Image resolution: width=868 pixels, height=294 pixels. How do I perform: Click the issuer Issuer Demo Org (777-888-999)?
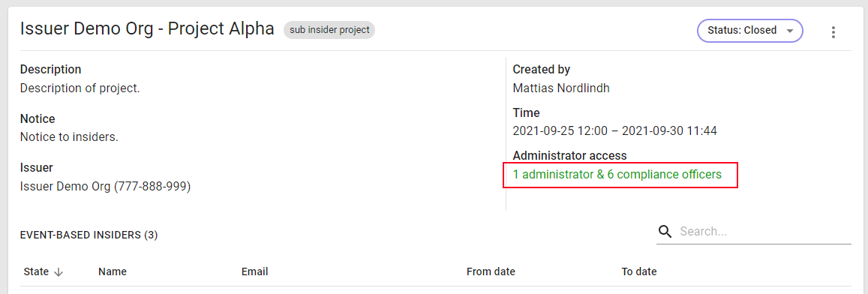tap(105, 187)
